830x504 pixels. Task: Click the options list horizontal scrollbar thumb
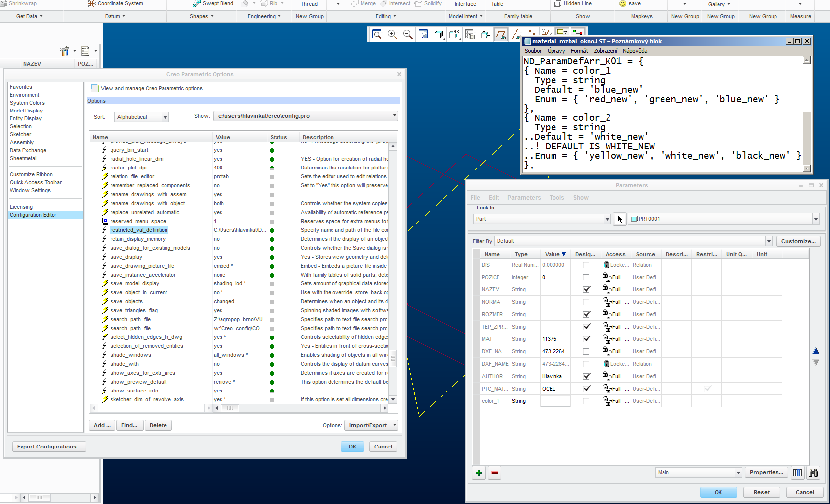(x=230, y=408)
